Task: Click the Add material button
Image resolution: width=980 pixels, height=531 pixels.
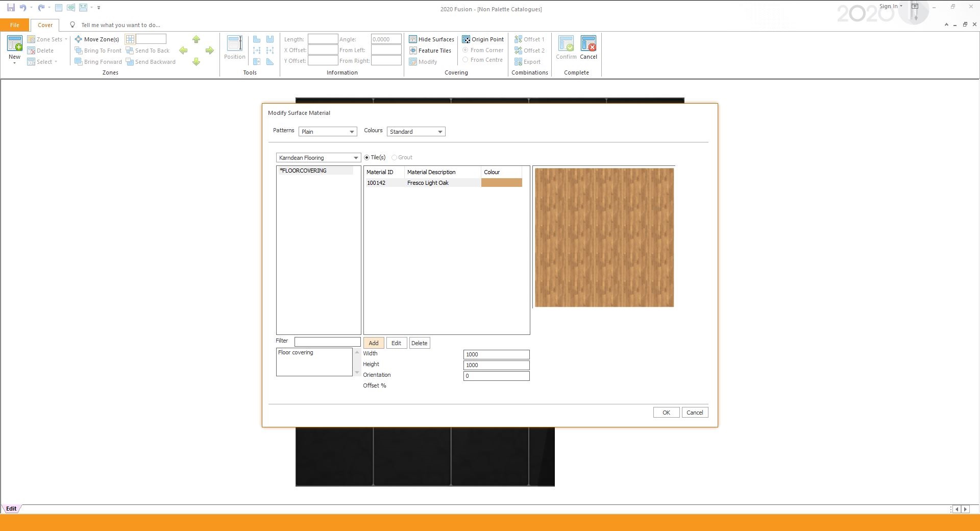Action: (x=374, y=343)
